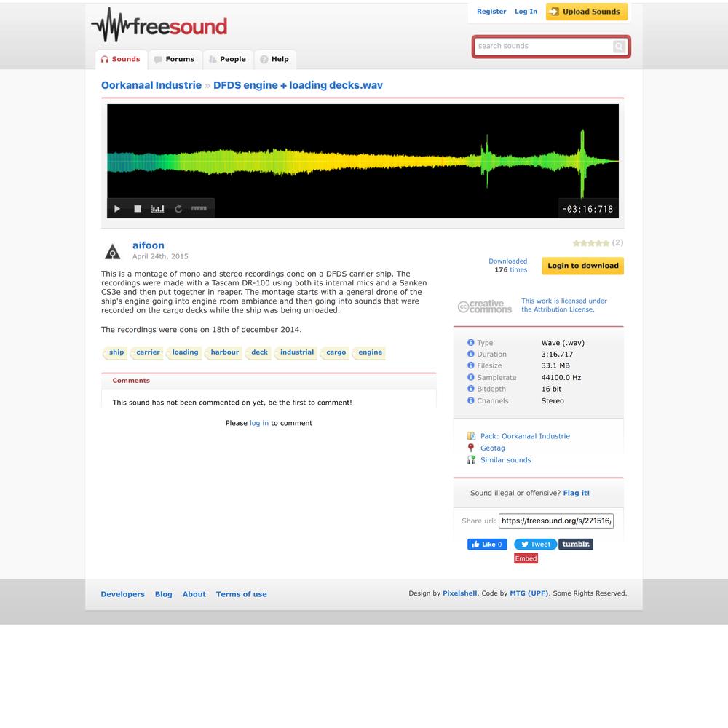Open the Sounds tab

coord(121,60)
